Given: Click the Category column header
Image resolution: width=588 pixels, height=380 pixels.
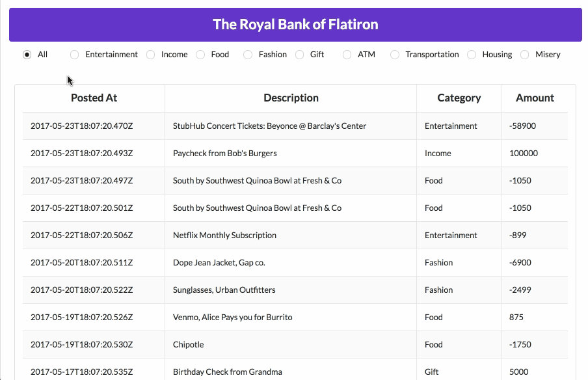Looking at the screenshot, I should tap(459, 98).
